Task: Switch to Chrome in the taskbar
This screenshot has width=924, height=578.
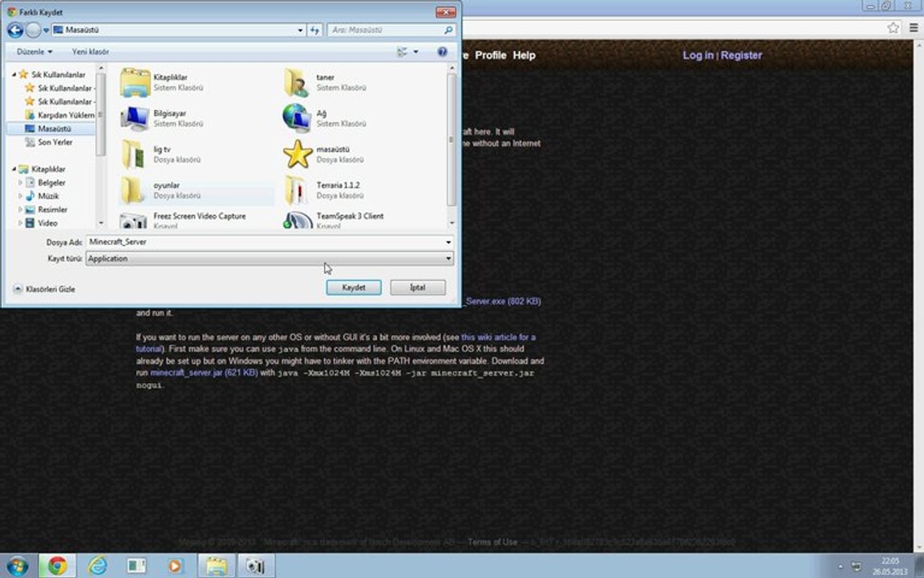Action: 57,566
